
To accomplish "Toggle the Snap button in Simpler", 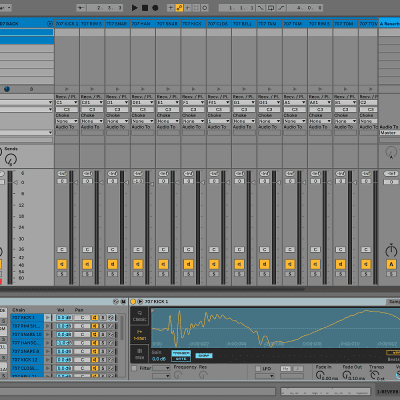I will tap(203, 355).
